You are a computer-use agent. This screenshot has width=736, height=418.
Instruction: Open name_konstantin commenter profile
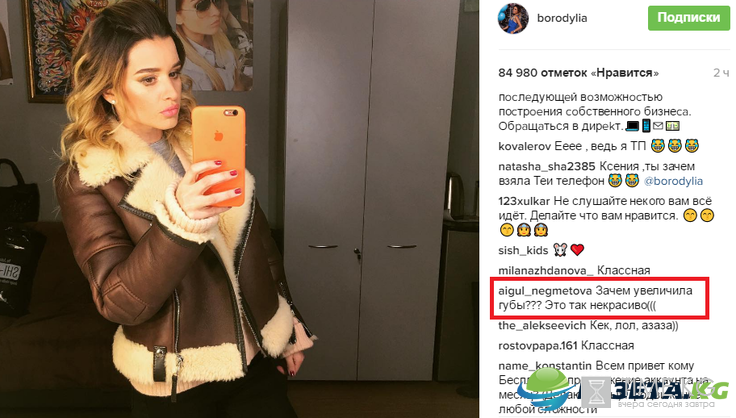click(545, 365)
